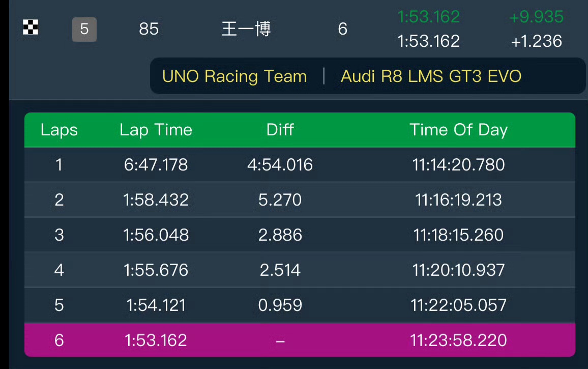The image size is (588, 369).
Task: Click the position 5 badge
Action: (84, 29)
